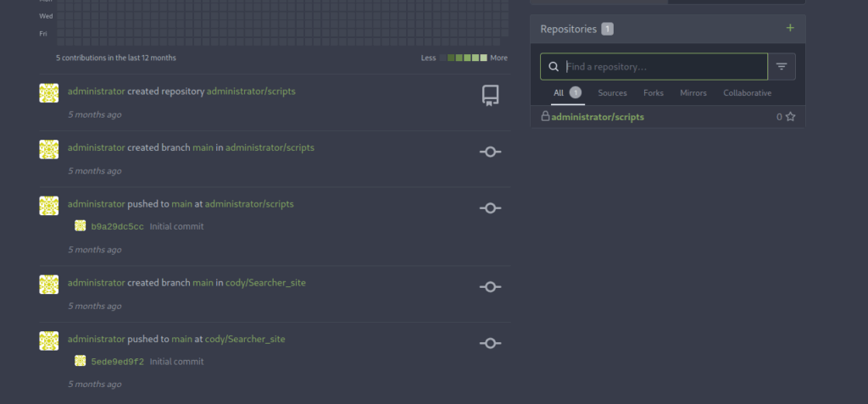Viewport: 868px width, 404px height.
Task: Click the magnifier icon in the repository search
Action: [554, 66]
